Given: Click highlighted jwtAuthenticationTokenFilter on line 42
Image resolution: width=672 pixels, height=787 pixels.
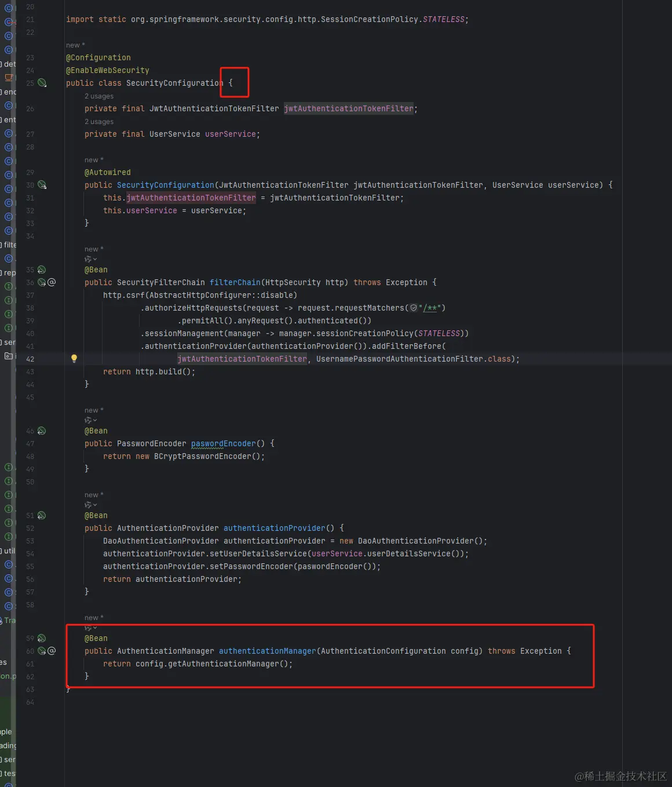Looking at the screenshot, I should coord(242,359).
